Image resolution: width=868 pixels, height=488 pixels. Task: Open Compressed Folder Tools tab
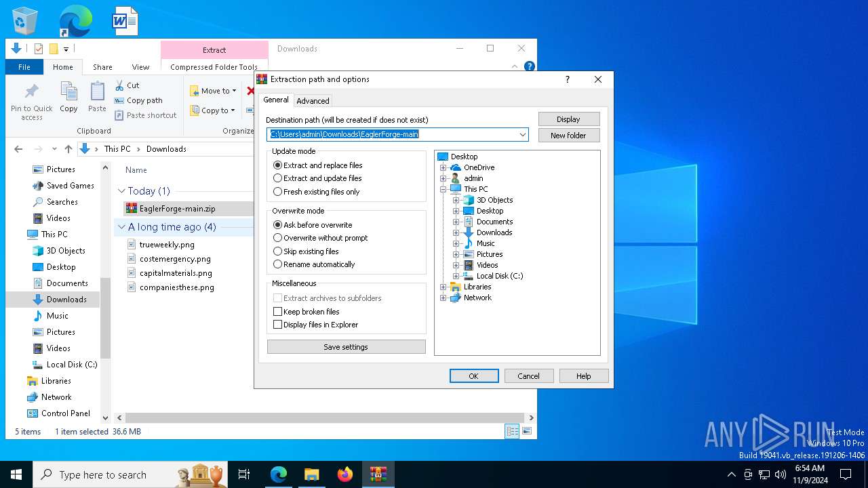[x=214, y=67]
